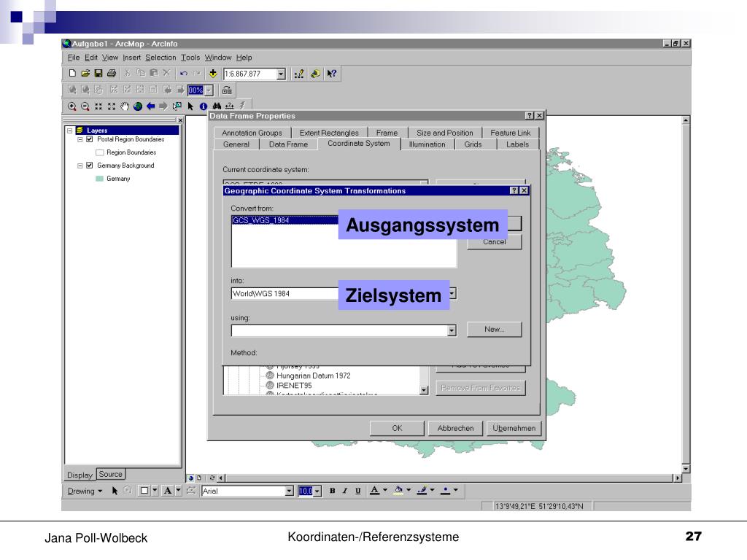Create a new map document icon
Viewport: 747px width, 560px height.
pyautogui.click(x=72, y=74)
